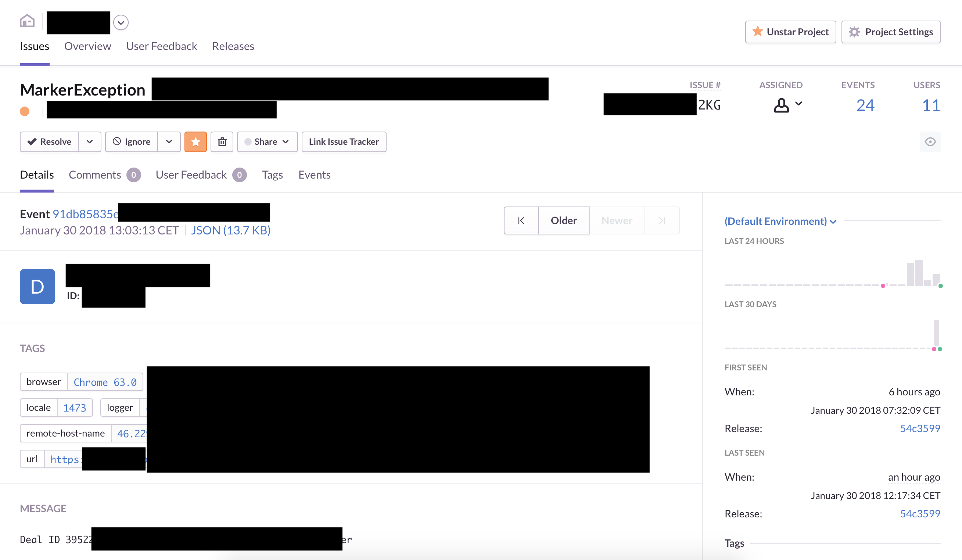Resolve this issue
Screen dimensions: 962x560
tap(49, 142)
